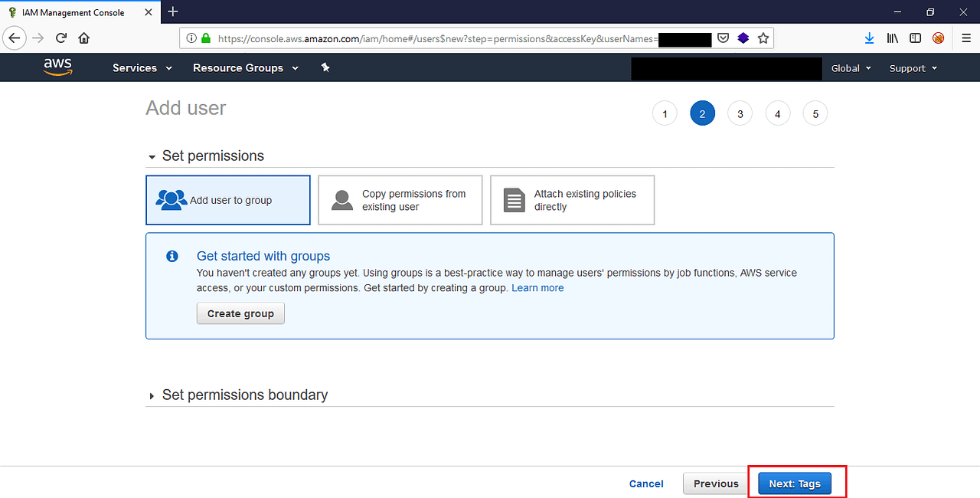Select "Copy permissions from existing user"

[400, 200]
